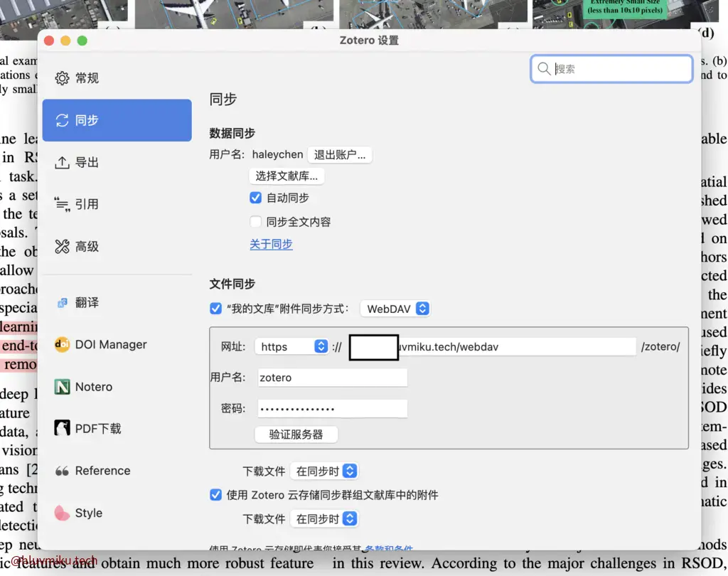Select the 同步 sync arrows icon
Viewport: 728px width, 576px height.
click(63, 120)
